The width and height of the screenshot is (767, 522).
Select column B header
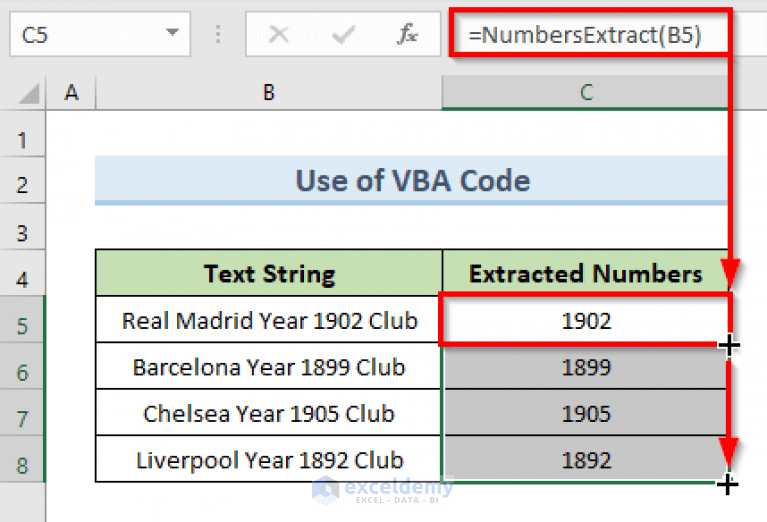point(269,92)
